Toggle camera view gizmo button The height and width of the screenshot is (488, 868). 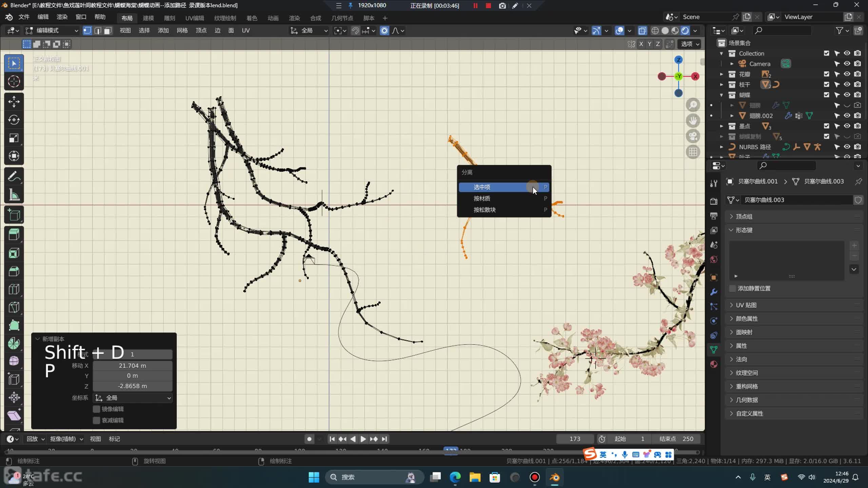[693, 136]
